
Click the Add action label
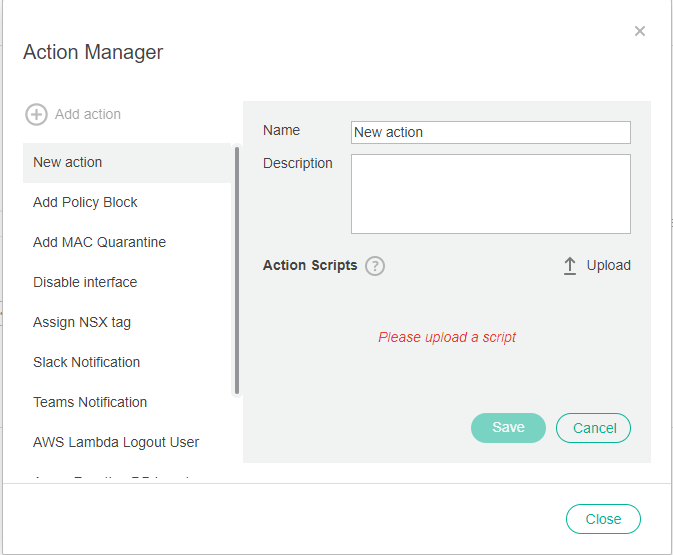coord(88,114)
